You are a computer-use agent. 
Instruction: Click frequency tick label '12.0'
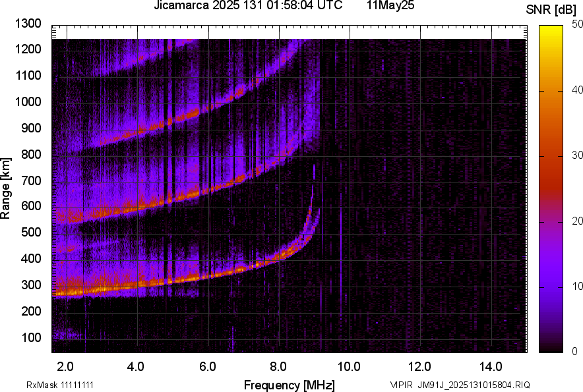[x=419, y=367]
